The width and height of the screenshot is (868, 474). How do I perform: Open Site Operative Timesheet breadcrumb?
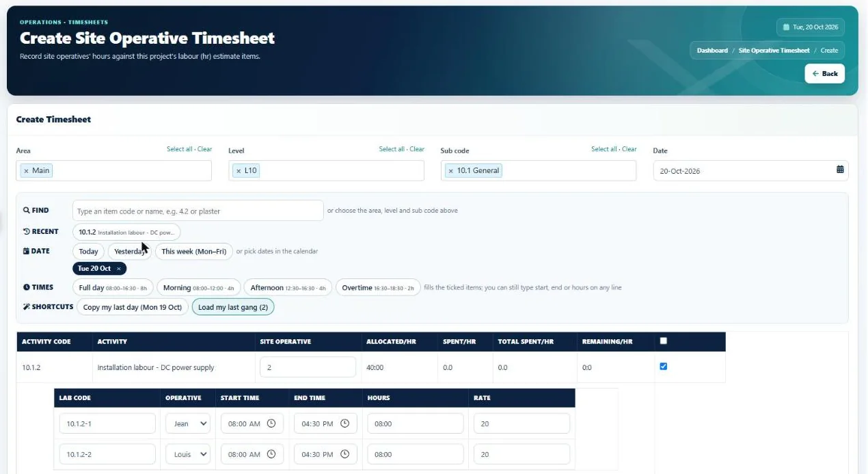click(x=774, y=51)
